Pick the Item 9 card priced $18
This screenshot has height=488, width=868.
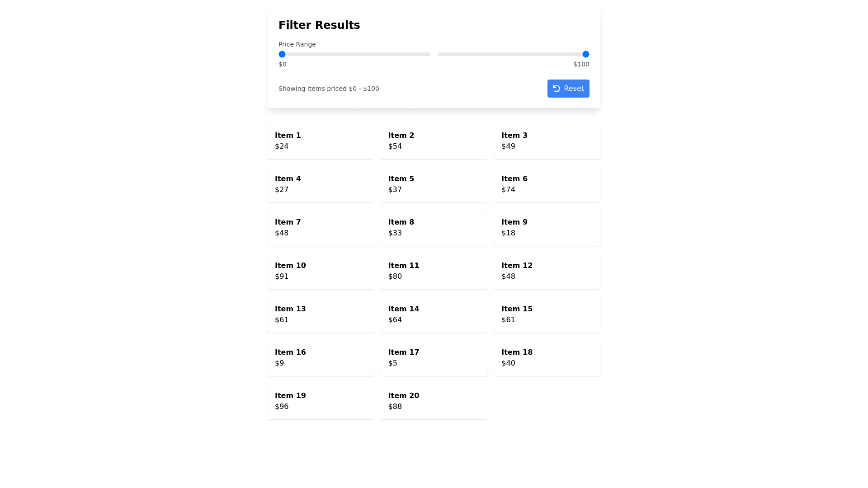(x=547, y=228)
